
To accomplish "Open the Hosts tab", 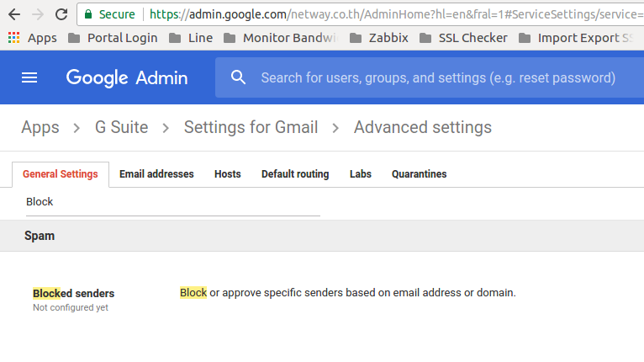I will pos(227,174).
